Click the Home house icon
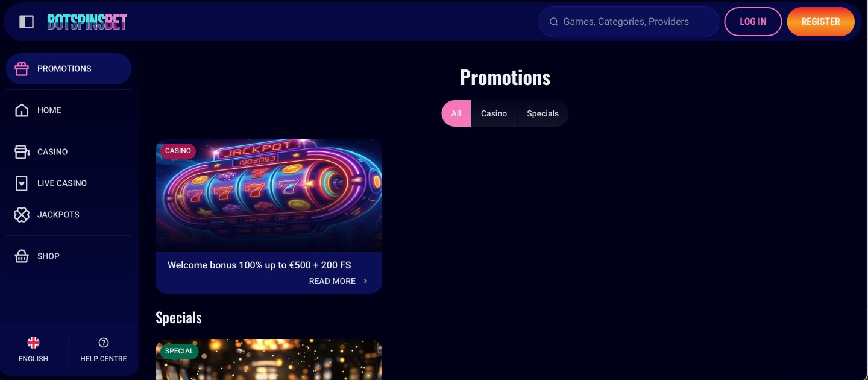 click(22, 110)
